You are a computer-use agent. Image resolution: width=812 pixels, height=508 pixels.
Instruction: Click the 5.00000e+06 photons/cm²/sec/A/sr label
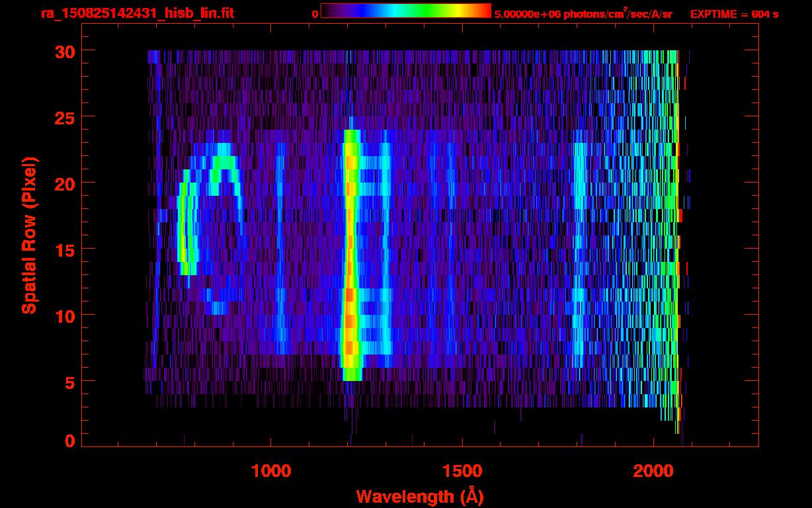(x=583, y=13)
